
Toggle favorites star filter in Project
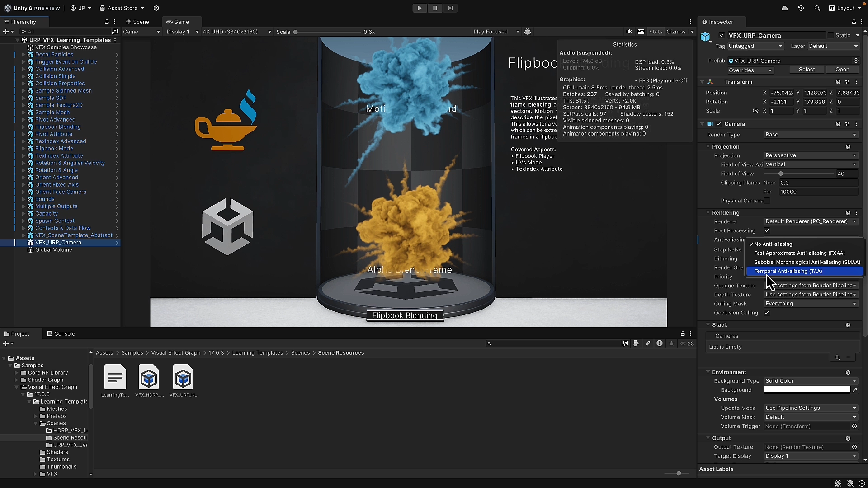(x=672, y=343)
